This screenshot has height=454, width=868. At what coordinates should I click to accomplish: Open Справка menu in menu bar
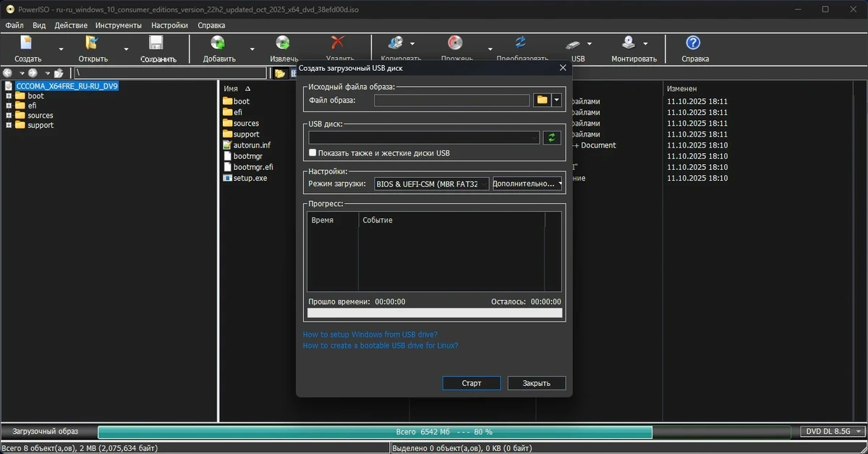(211, 25)
